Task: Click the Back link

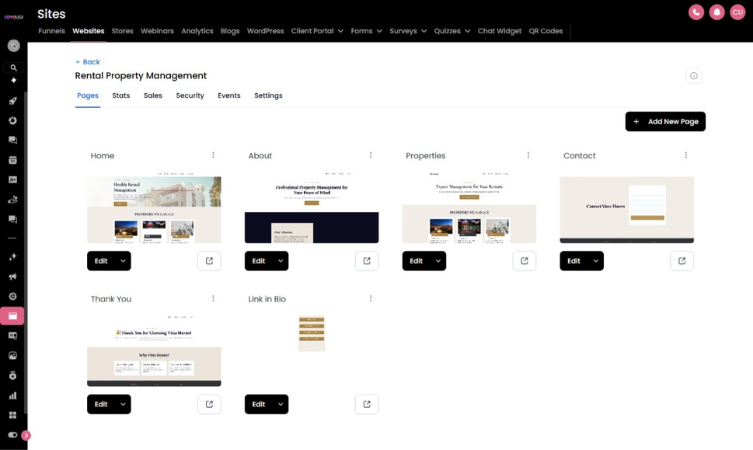Action: (88, 62)
